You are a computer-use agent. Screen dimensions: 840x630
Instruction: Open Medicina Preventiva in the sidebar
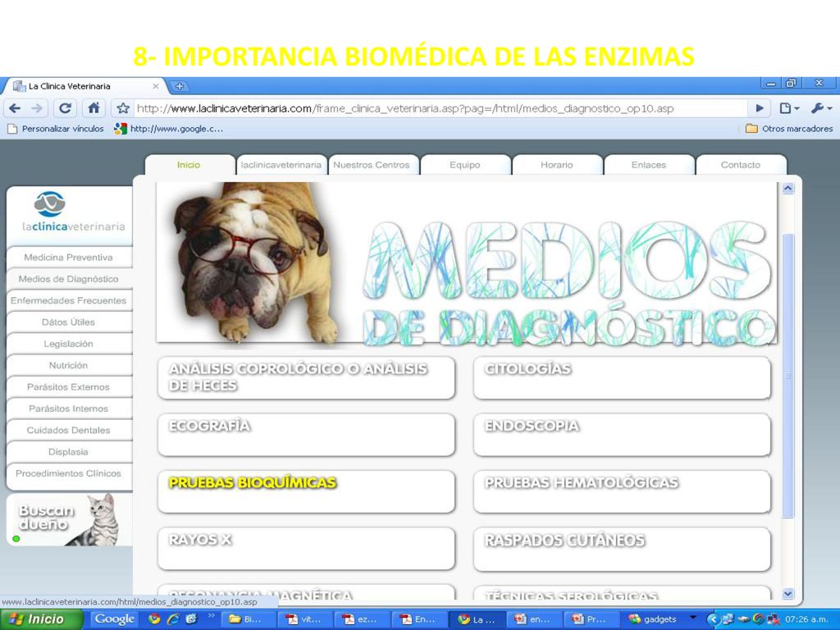[x=69, y=257]
